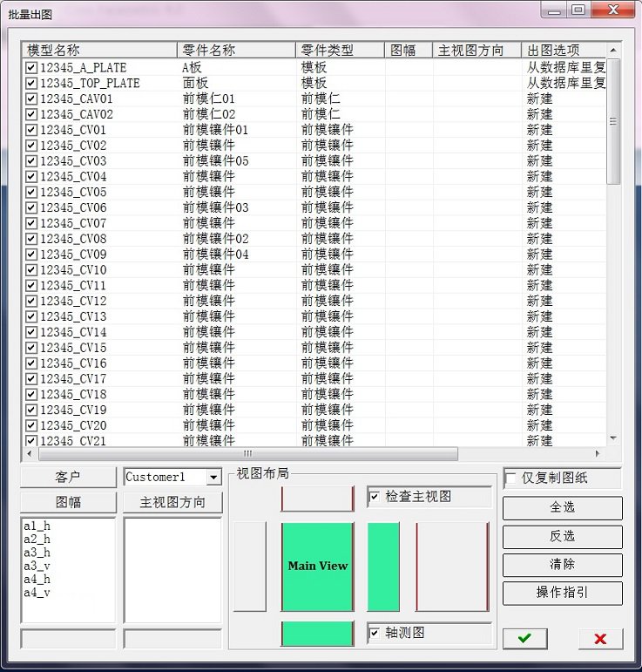Select a4_v sheet size

tap(37, 593)
